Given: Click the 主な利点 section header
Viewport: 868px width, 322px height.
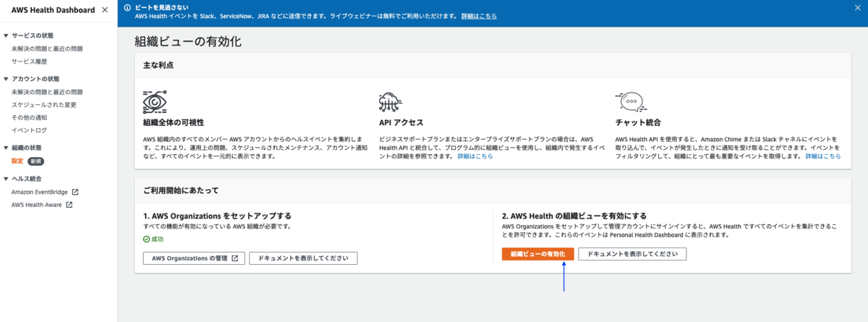Looking at the screenshot, I should tap(158, 65).
